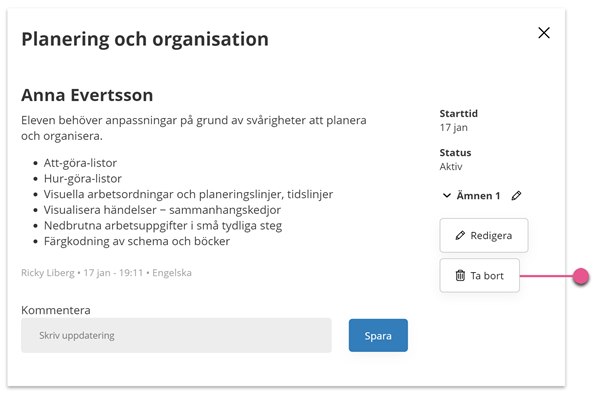Save the comment with Spara
Viewport: 605px width, 396px height.
pos(378,335)
